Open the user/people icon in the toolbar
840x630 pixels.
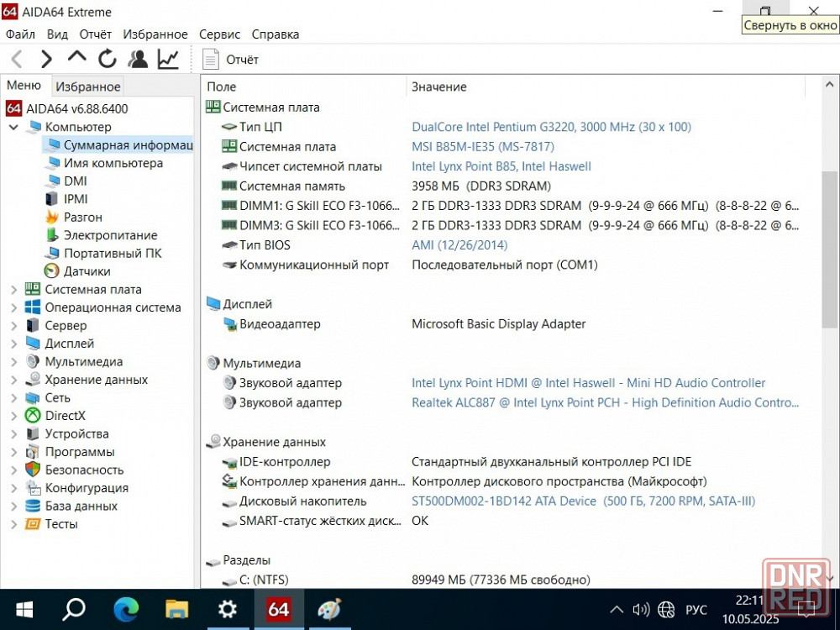point(138,59)
